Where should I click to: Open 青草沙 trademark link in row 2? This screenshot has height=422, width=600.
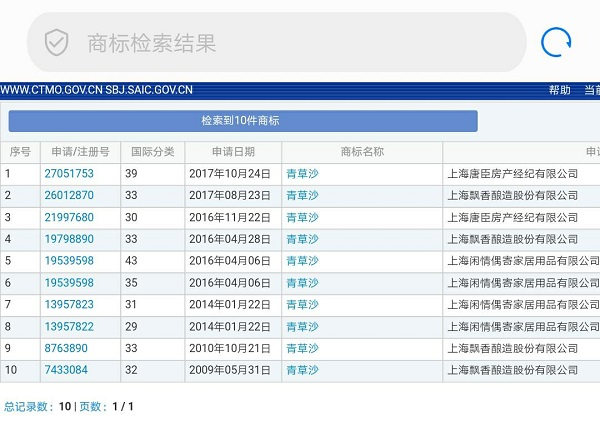[302, 196]
